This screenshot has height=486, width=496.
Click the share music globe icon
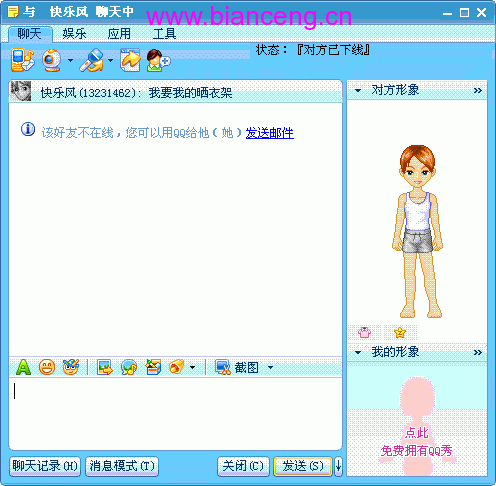point(129,367)
